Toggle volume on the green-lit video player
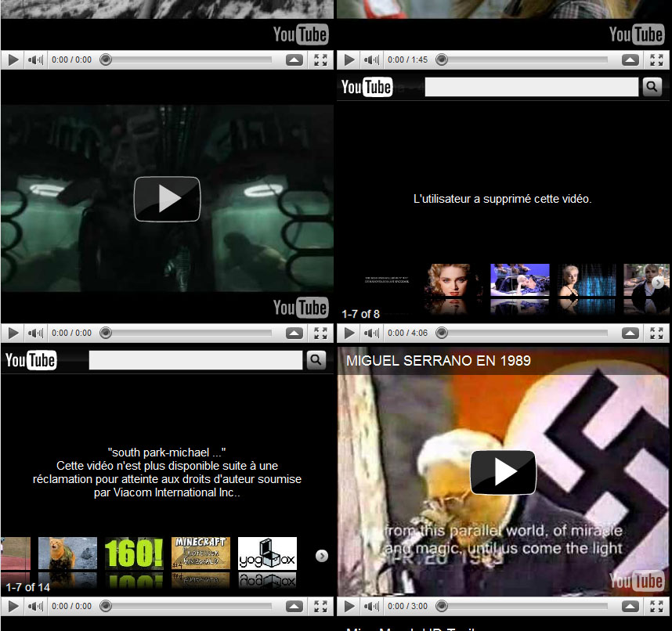The image size is (672, 631). pos(35,334)
